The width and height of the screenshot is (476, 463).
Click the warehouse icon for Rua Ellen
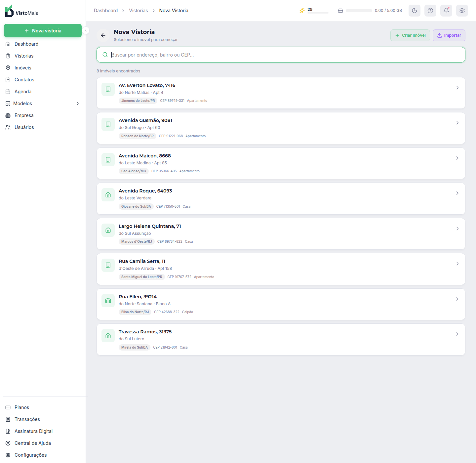click(108, 301)
